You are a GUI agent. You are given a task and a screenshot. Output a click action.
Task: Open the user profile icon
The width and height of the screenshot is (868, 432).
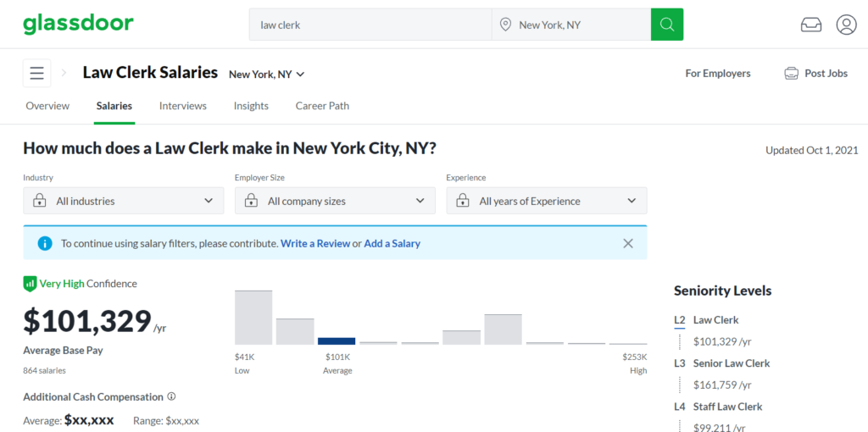coord(847,25)
